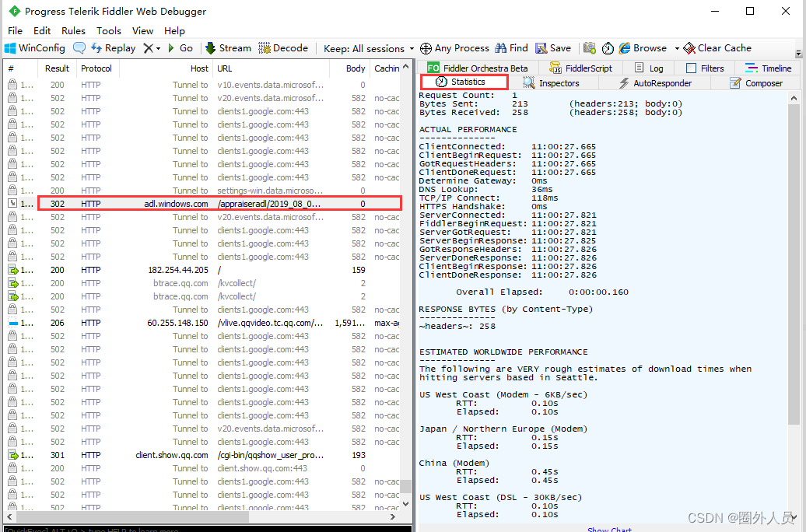Click session list scroll right arrow
This screenshot has width=806, height=532.
[x=393, y=516]
